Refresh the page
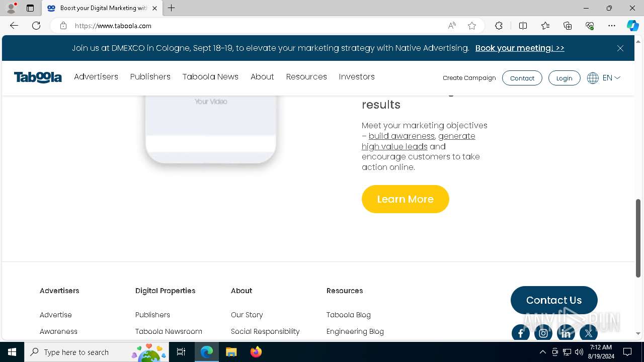This screenshot has height=362, width=644. coord(36,26)
